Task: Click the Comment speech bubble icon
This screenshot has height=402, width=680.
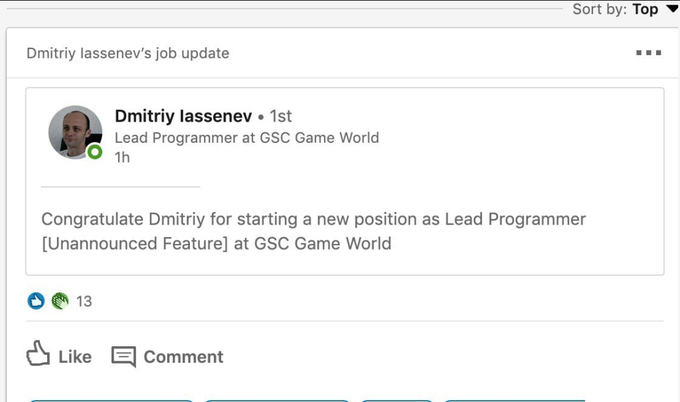Action: pyautogui.click(x=124, y=356)
